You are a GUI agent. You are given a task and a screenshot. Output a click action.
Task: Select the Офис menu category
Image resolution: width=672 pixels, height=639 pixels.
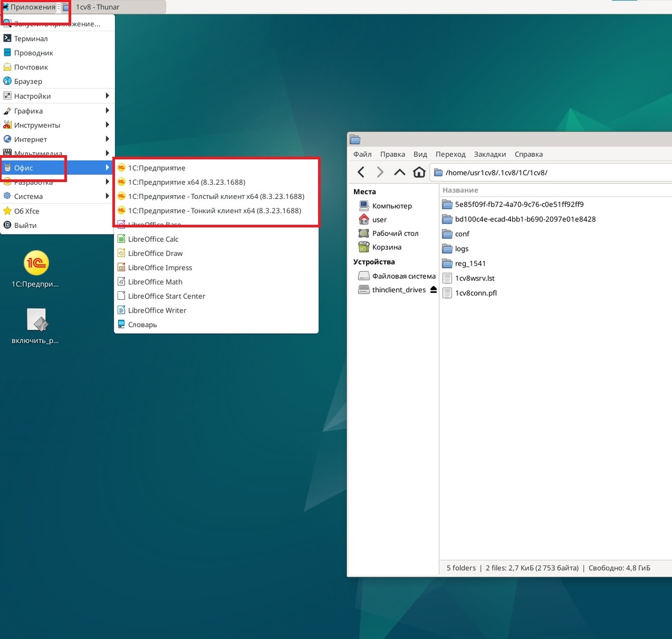[x=57, y=167]
